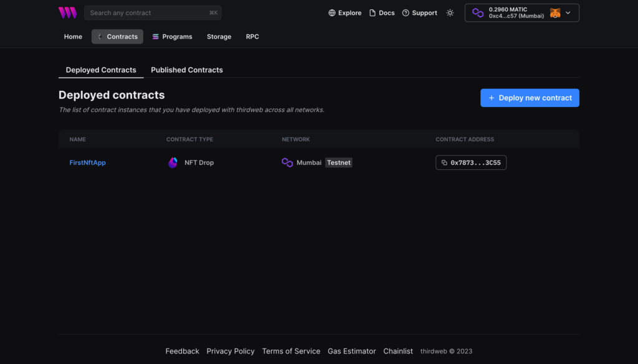Click the copy icon beside 0x7873...3C55
The image size is (638, 364).
[444, 162]
